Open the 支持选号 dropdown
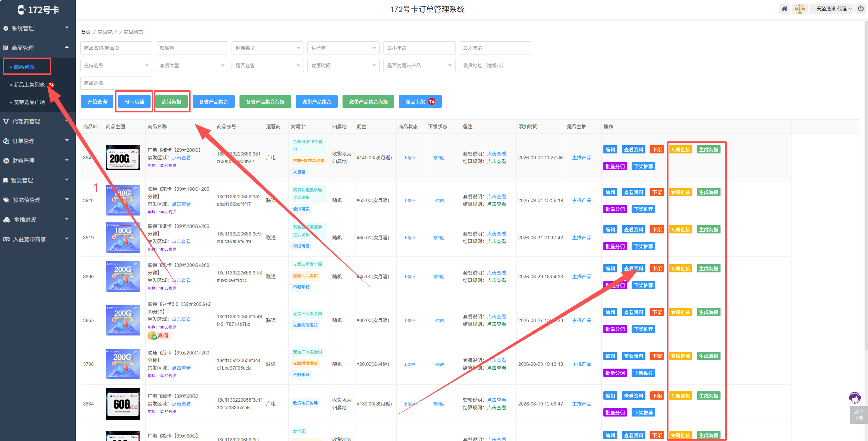868x441 pixels. (x=116, y=66)
